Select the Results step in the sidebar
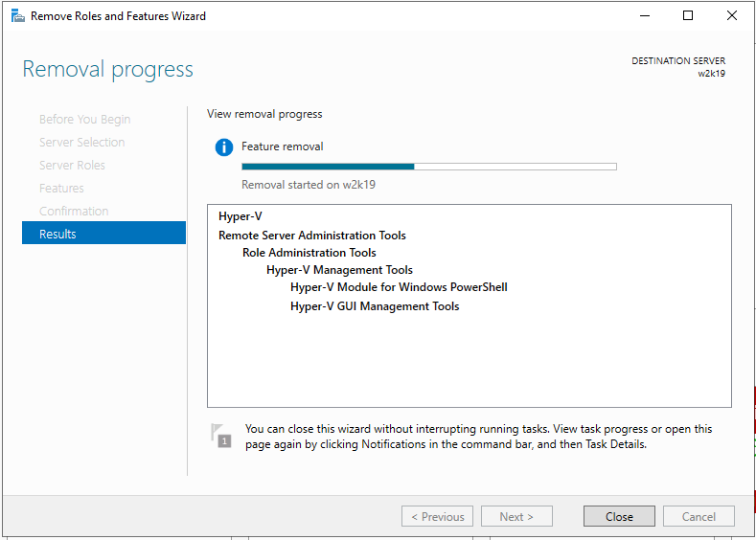Screen dimensions: 756x540 (x=103, y=234)
